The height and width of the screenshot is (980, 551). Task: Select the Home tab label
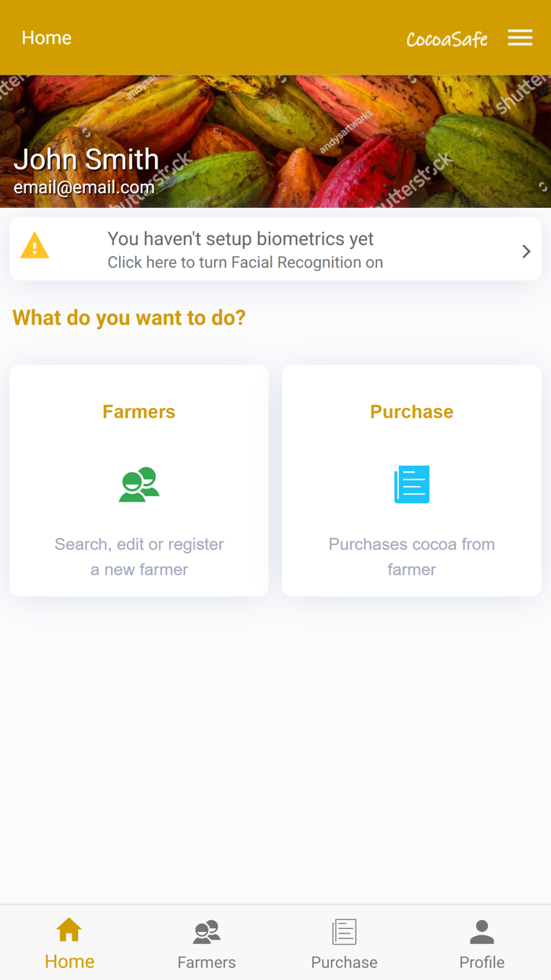(x=69, y=961)
